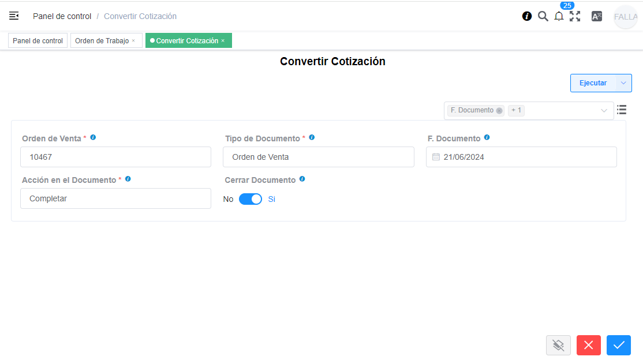Click the field list options icon
The image size is (643, 364).
pos(622,110)
